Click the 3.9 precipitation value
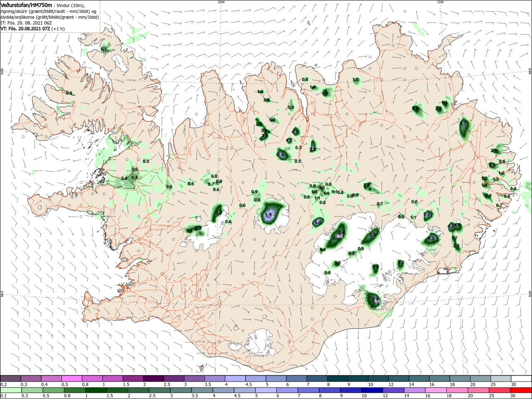This screenshot has width=532, height=399. 372,235
